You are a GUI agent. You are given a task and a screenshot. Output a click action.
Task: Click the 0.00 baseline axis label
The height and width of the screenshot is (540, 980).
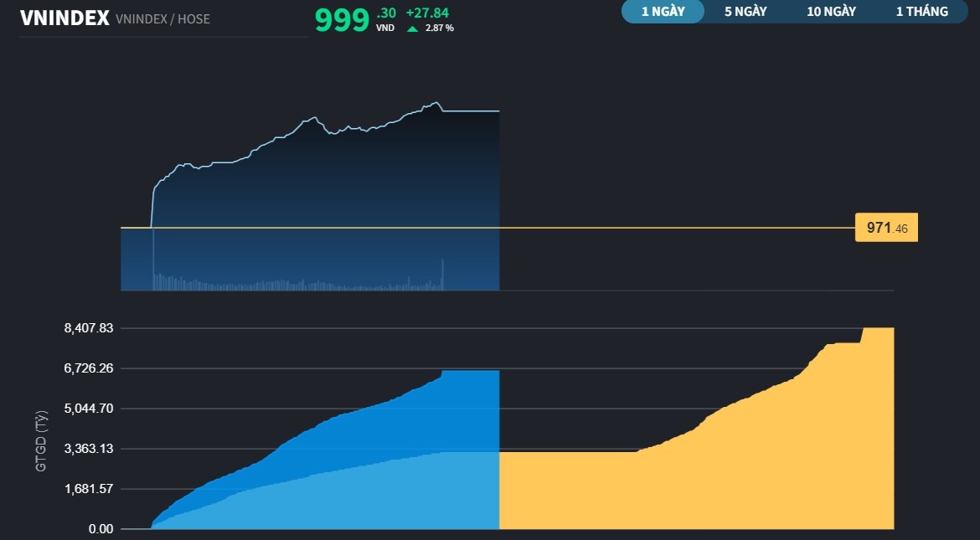pyautogui.click(x=101, y=529)
